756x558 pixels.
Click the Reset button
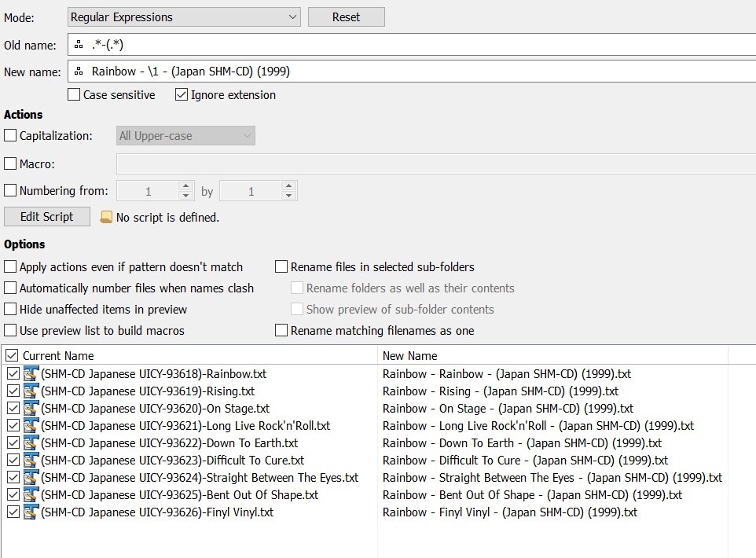point(347,17)
